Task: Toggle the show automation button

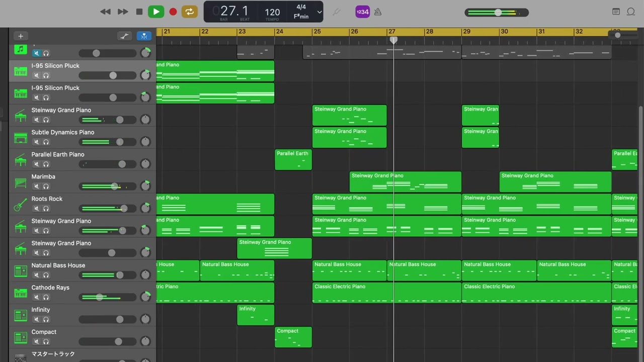Action: click(124, 36)
